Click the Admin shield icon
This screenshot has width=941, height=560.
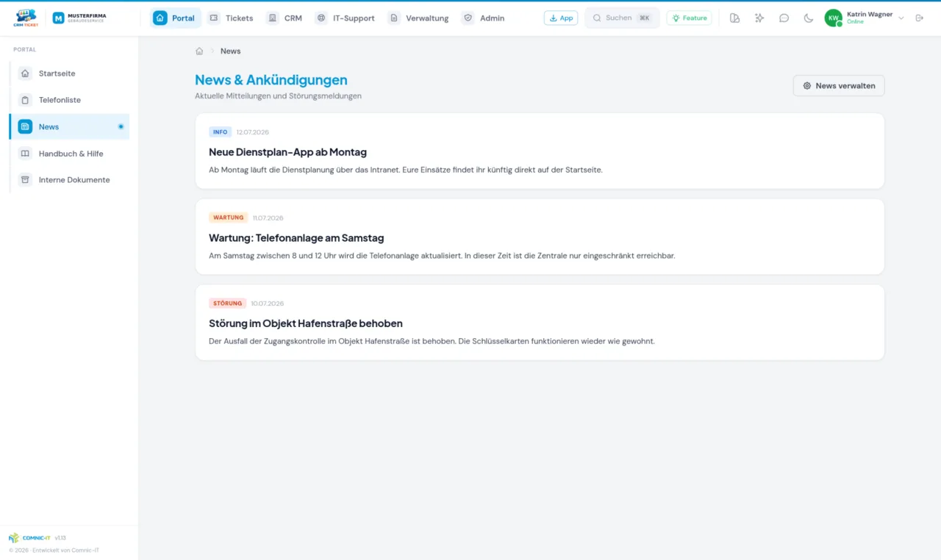tap(468, 18)
